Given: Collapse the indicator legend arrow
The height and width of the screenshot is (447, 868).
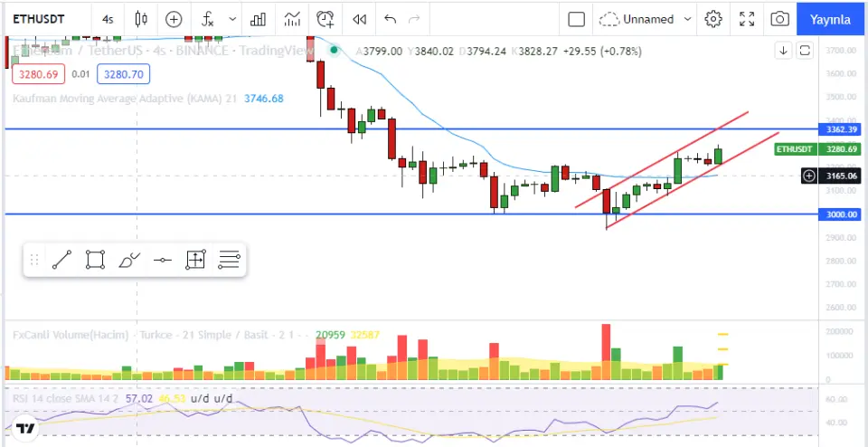Looking at the screenshot, I should pyautogui.click(x=783, y=52).
